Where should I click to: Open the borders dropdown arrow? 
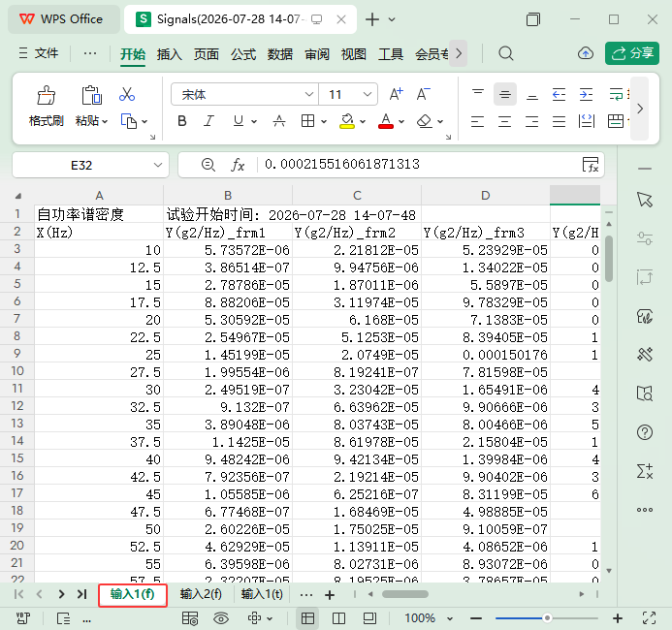pos(324,121)
